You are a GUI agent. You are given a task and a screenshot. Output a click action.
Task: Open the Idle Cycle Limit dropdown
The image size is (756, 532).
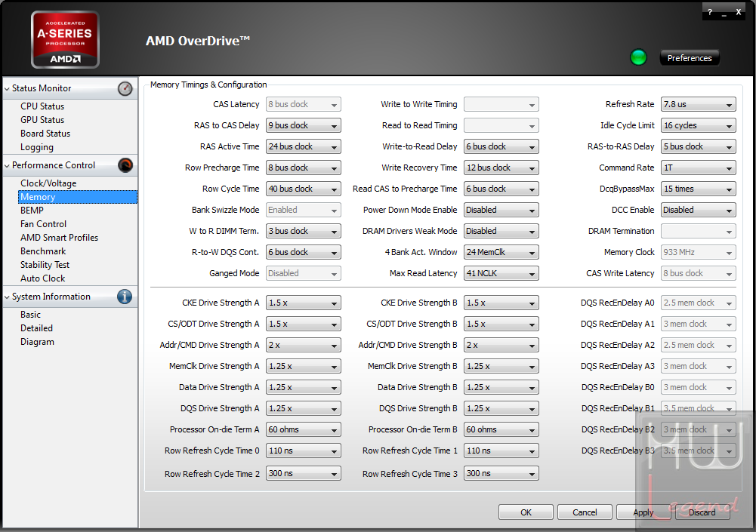coord(699,125)
